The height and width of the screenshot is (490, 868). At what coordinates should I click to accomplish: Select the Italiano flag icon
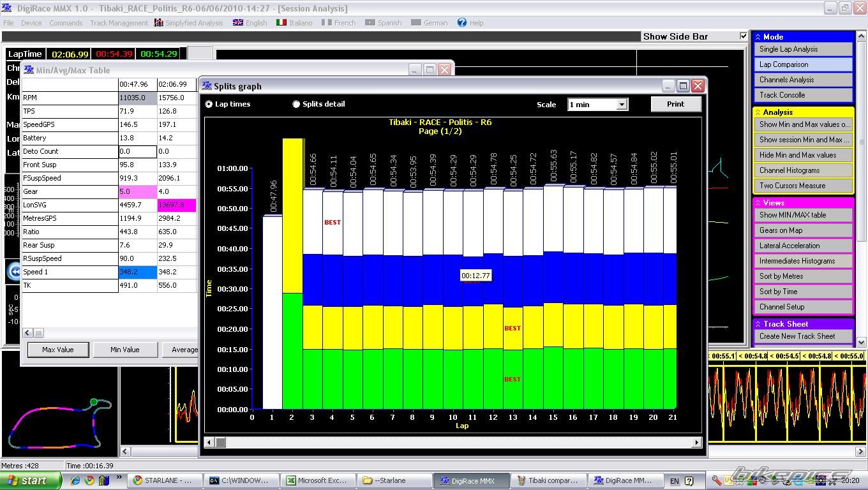point(281,22)
